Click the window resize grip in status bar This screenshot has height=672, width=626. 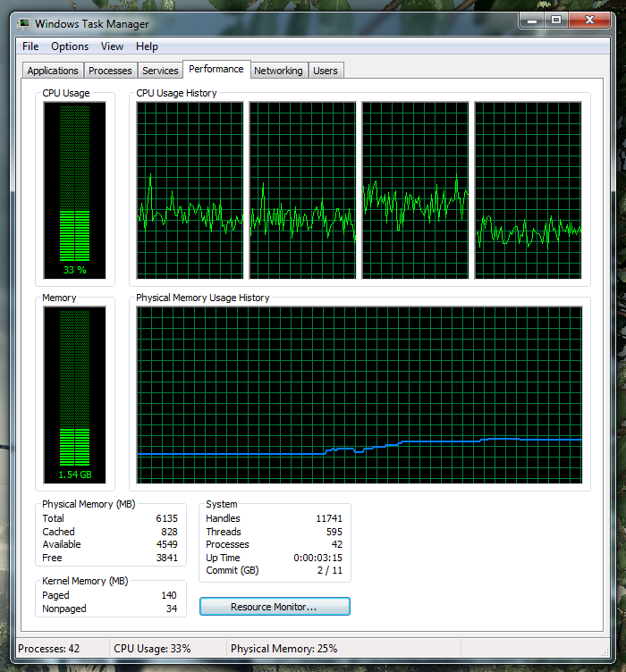pos(605,652)
